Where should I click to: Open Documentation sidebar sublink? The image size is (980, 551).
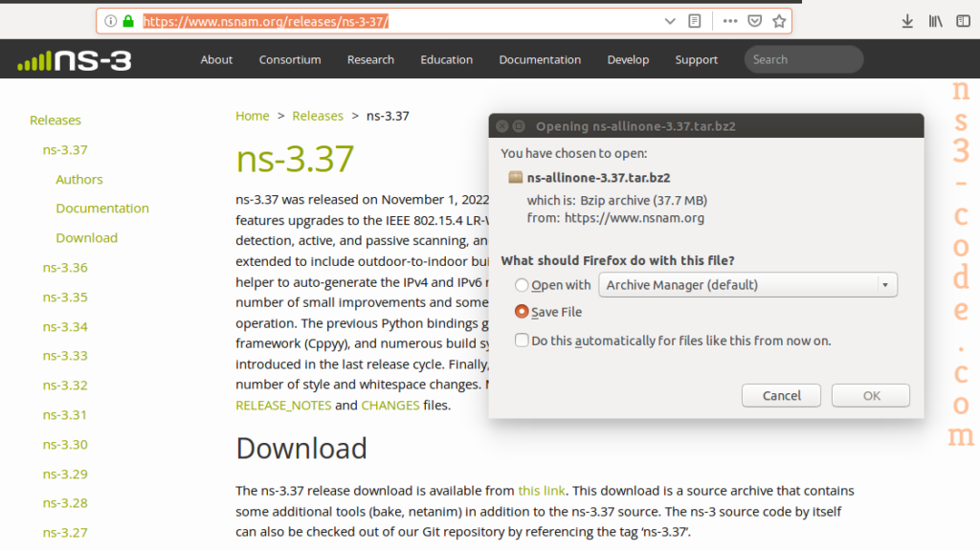tap(102, 208)
